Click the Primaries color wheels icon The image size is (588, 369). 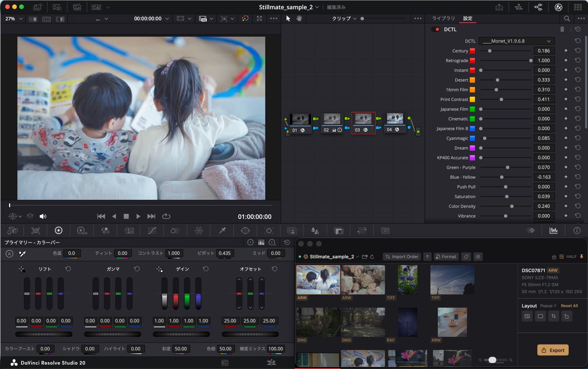tap(59, 231)
